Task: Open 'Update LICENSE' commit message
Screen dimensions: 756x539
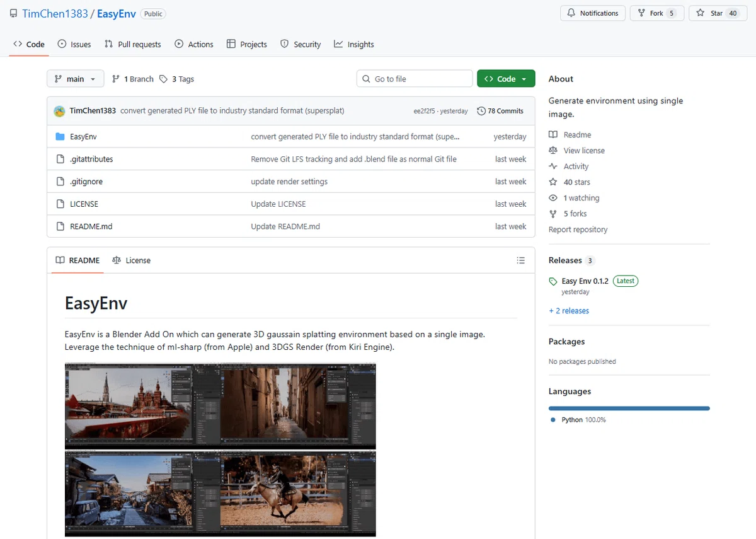Action: [x=278, y=204]
